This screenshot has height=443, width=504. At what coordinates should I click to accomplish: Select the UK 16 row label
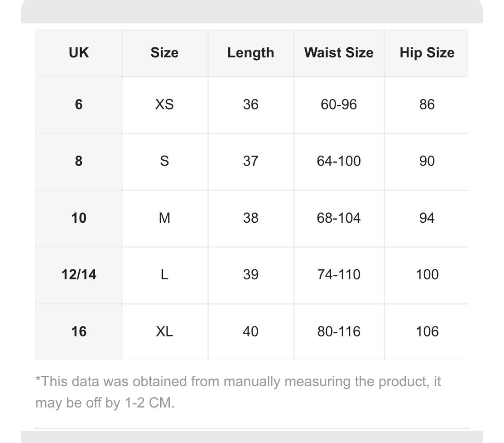click(x=79, y=331)
